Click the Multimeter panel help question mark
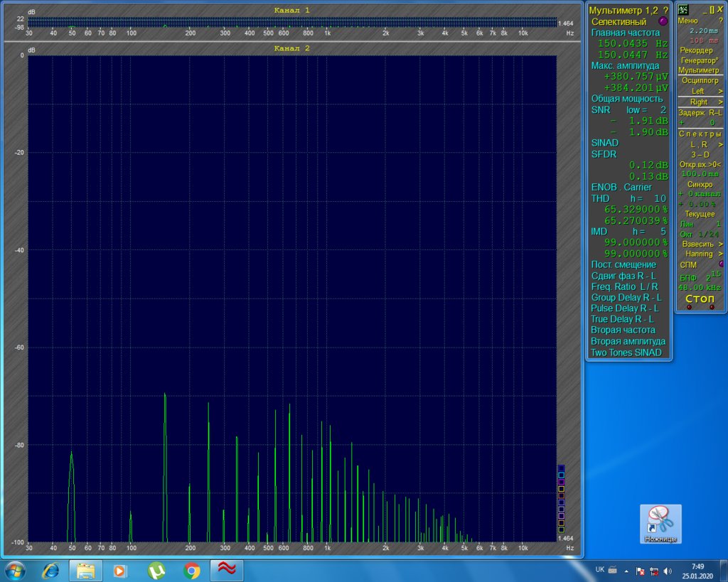 [x=665, y=10]
